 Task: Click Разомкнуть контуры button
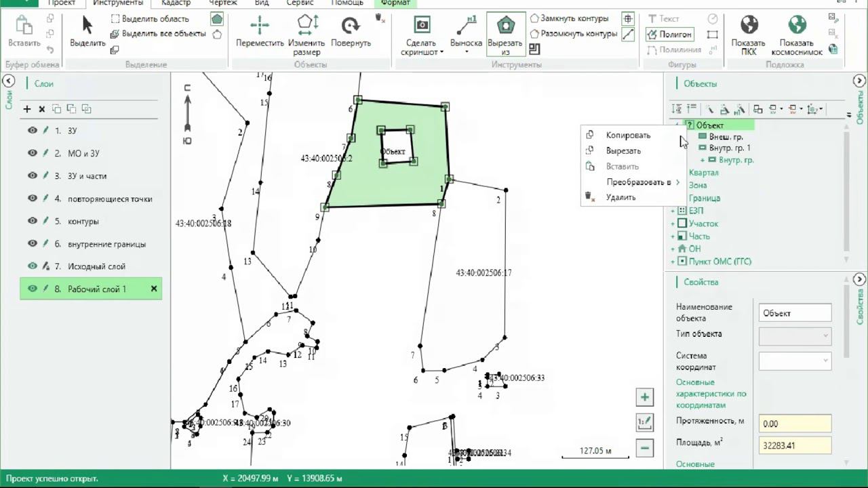pos(573,33)
